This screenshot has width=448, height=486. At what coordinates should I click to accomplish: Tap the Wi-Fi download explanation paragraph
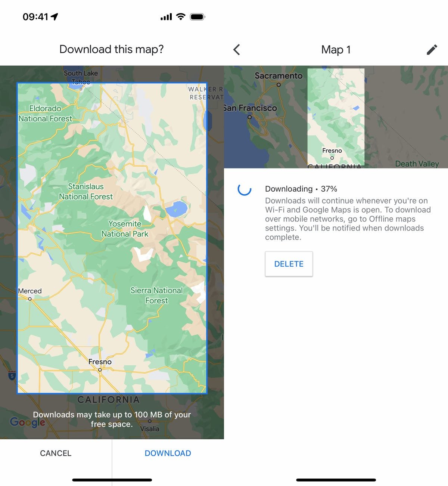[x=348, y=219]
